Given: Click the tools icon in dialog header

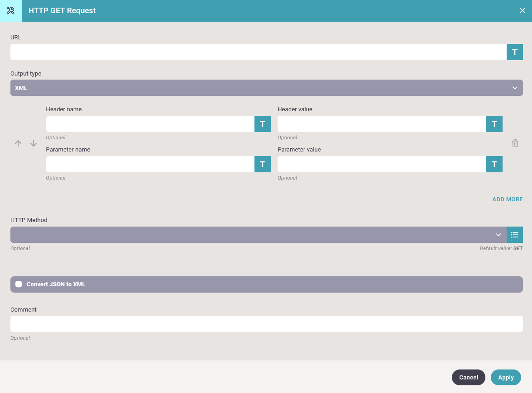Looking at the screenshot, I should coord(10,10).
